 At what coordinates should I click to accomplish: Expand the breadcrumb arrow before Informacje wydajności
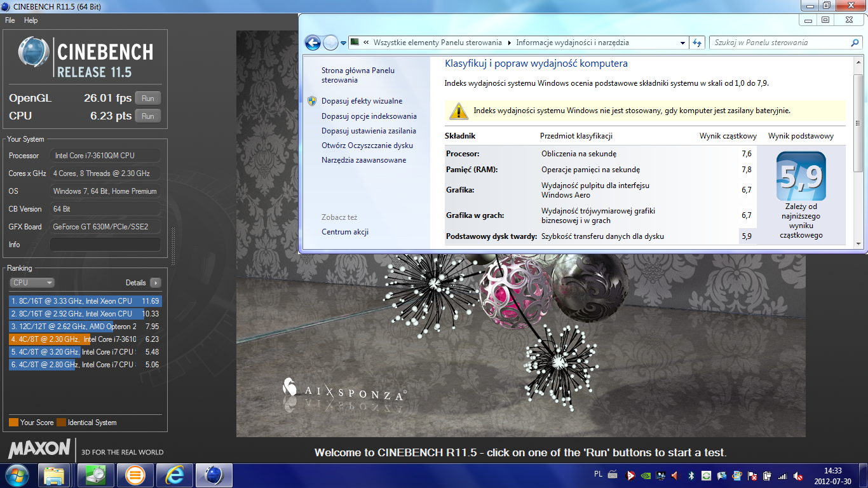509,43
